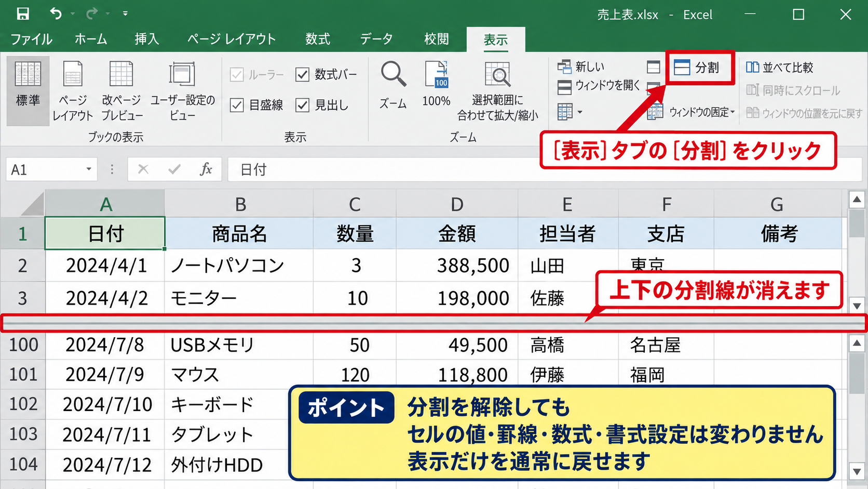Open 改ページプレビュー view
Screen dimensions: 868x489
121,91
